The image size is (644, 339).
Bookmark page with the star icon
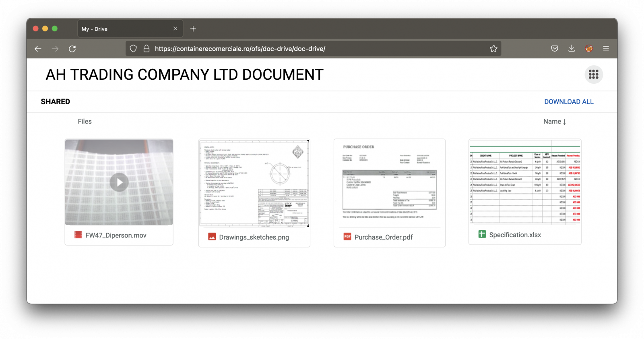(493, 49)
